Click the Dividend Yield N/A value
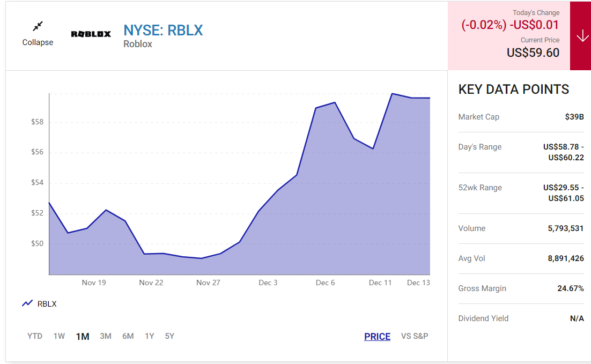This screenshot has height=364, width=591. (577, 319)
